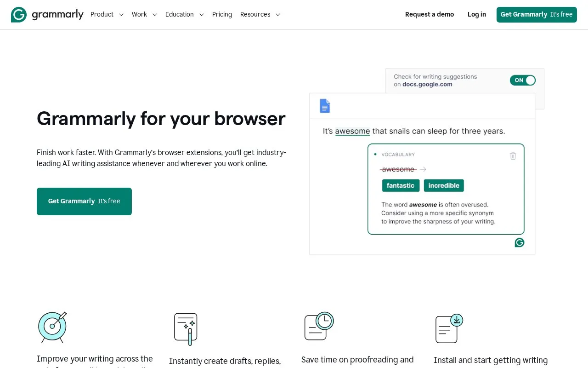Click the arrow next to struck-through awesome
588x368 pixels.
click(423, 169)
